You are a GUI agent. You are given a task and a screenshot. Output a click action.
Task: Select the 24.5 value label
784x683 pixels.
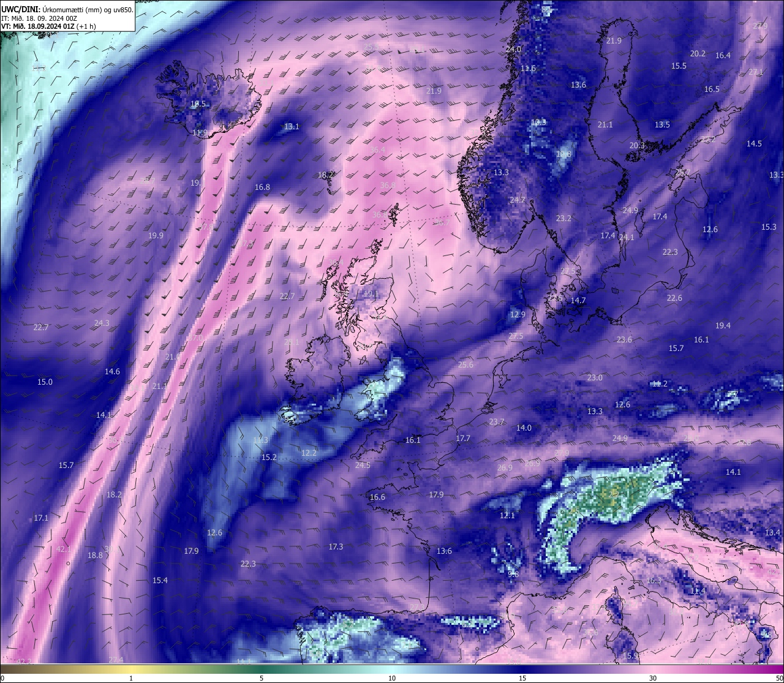click(x=363, y=466)
